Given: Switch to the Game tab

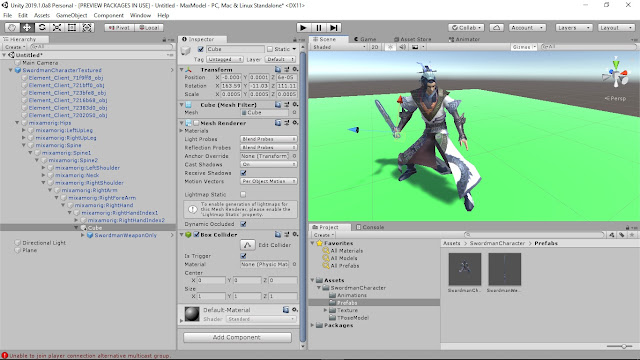Looking at the screenshot, I should [365, 39].
